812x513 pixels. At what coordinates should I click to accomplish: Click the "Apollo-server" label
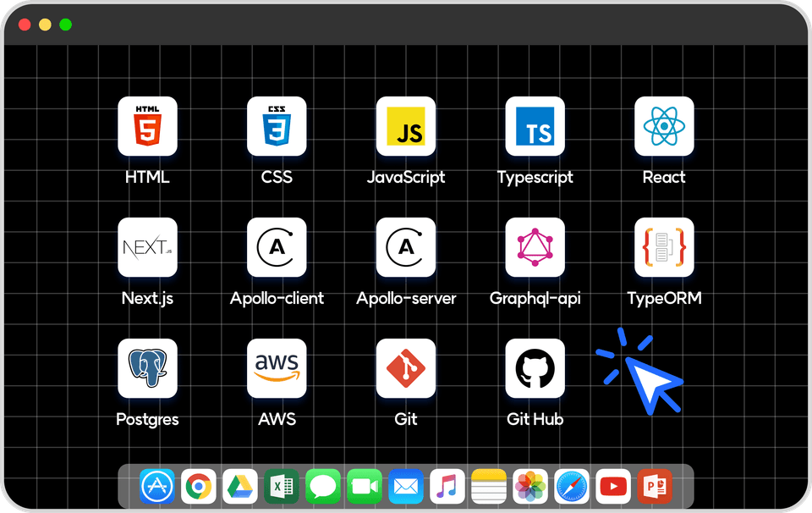(x=405, y=299)
